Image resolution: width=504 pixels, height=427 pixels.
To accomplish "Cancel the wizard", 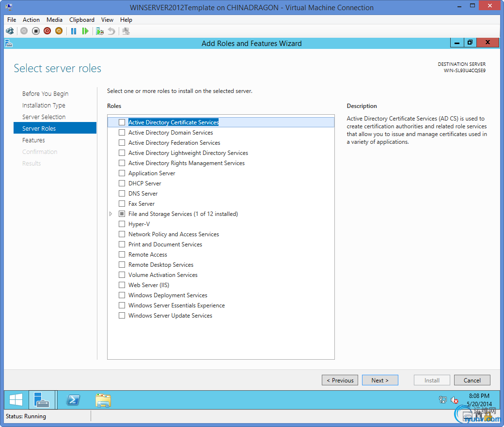I will tap(472, 380).
